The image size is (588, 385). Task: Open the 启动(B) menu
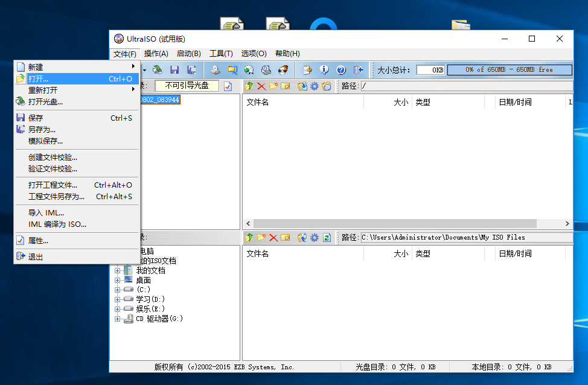(x=188, y=54)
